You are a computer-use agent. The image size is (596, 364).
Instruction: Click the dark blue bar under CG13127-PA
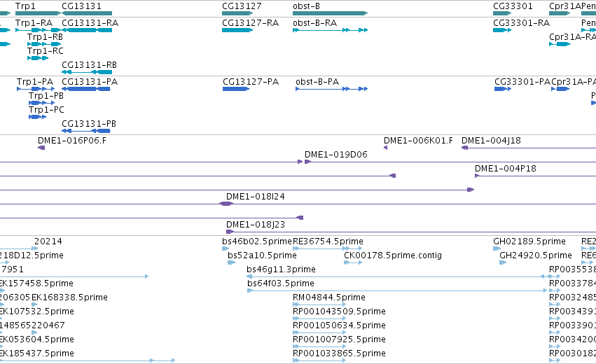pyautogui.click(x=236, y=89)
